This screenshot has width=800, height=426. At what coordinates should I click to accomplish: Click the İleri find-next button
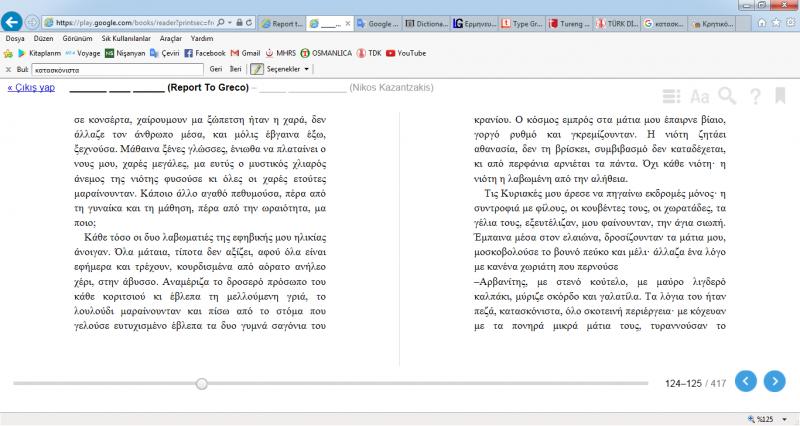pyautogui.click(x=236, y=69)
